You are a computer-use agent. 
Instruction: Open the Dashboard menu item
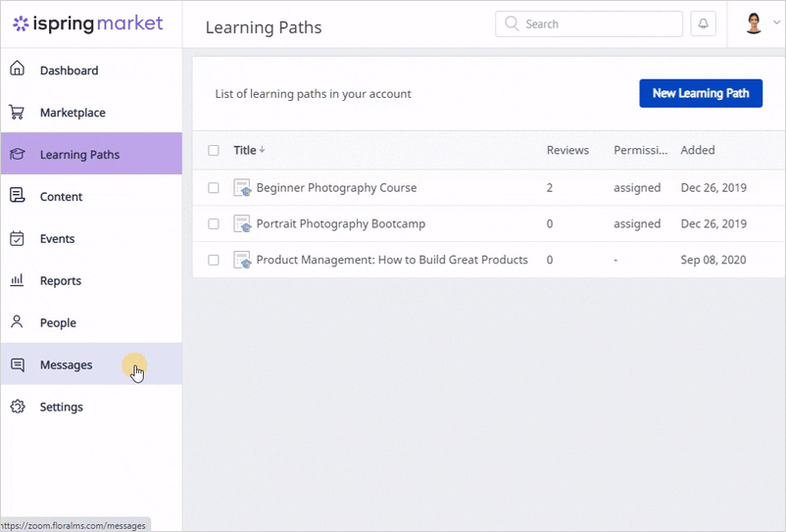click(x=91, y=71)
